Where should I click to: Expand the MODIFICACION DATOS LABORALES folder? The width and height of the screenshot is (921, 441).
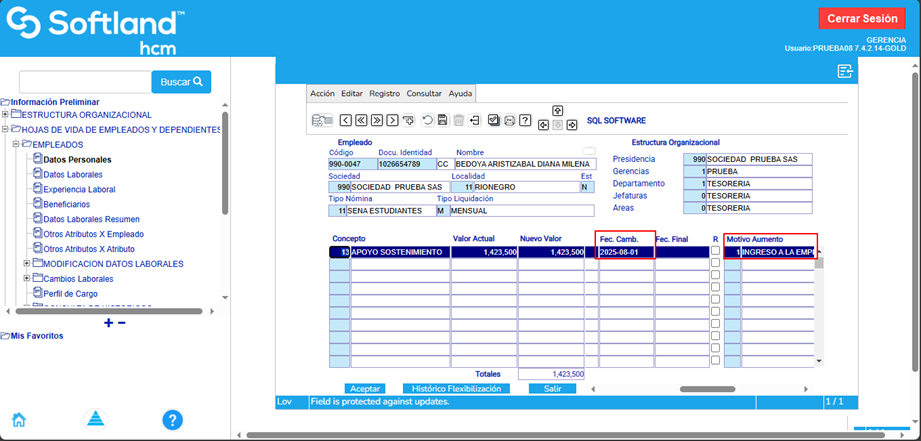point(26,264)
